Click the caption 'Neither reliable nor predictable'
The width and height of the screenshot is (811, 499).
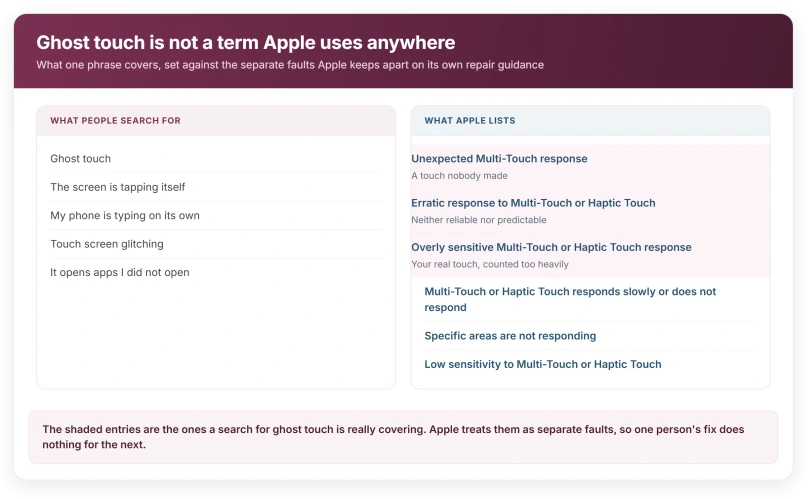pos(478,220)
